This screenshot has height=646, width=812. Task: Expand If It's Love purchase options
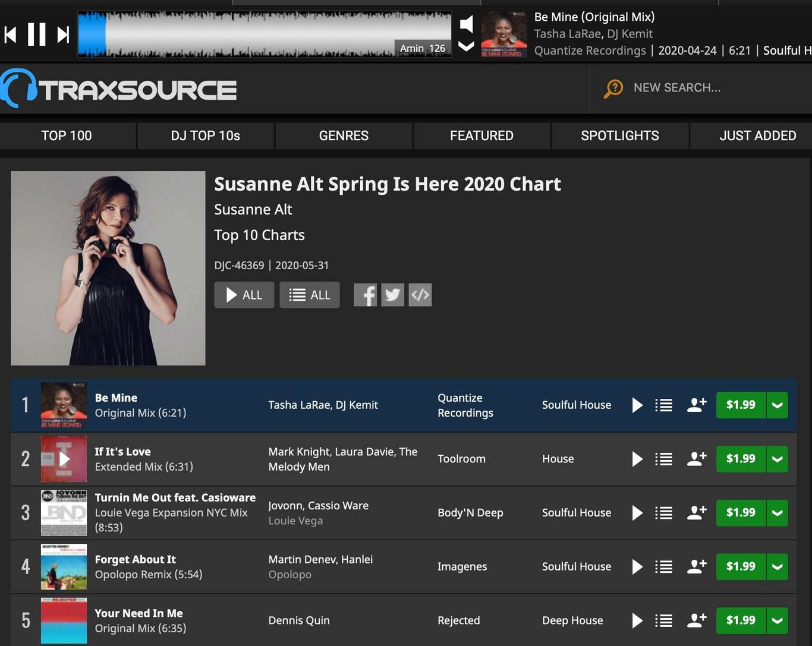pyautogui.click(x=778, y=459)
